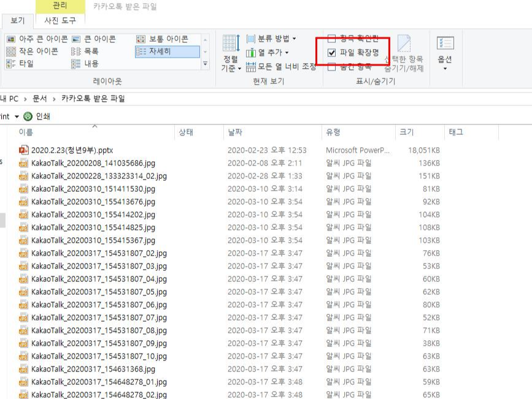Viewport: 532px width, 399px height.
Task: Choose the details (자세히) layout
Action: point(168,51)
